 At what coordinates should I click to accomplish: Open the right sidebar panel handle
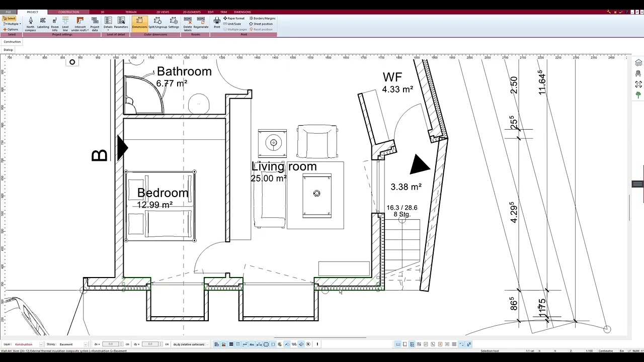(637, 184)
